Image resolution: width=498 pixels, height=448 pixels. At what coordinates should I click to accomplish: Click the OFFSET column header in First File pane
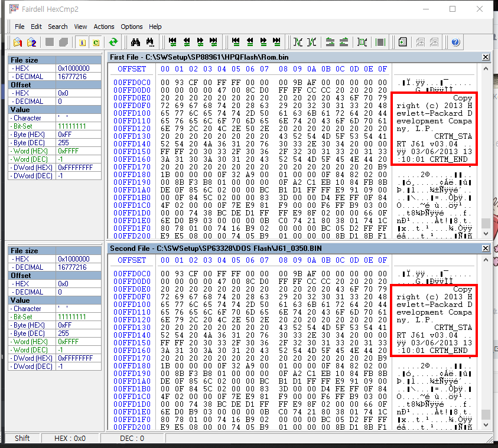click(132, 69)
